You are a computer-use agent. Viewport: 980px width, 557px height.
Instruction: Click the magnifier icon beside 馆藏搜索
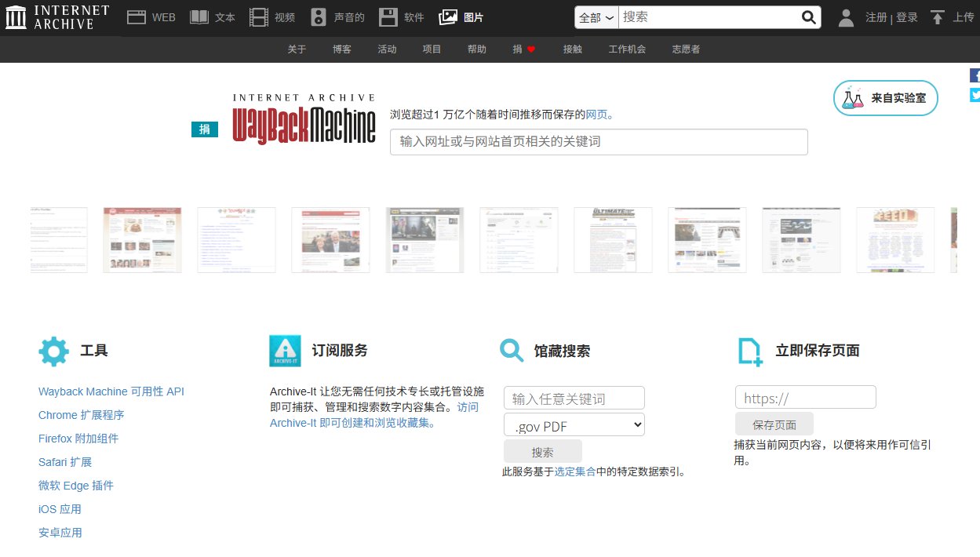tap(512, 351)
